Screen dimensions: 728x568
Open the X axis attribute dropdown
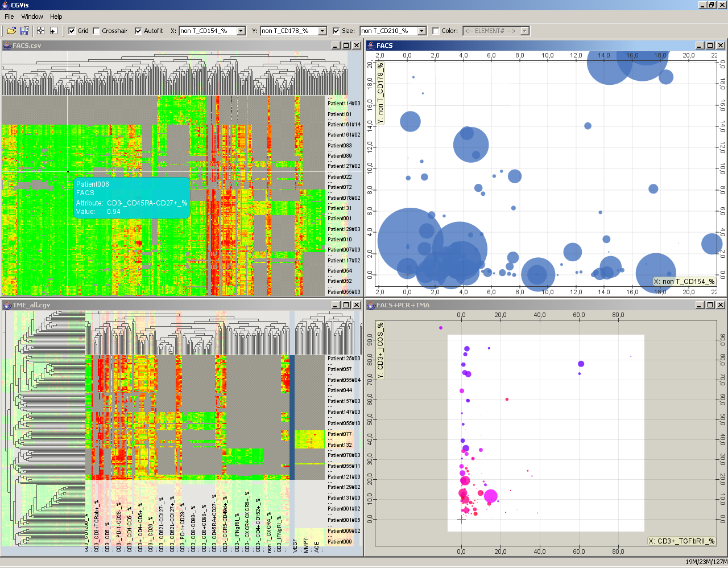tap(241, 31)
